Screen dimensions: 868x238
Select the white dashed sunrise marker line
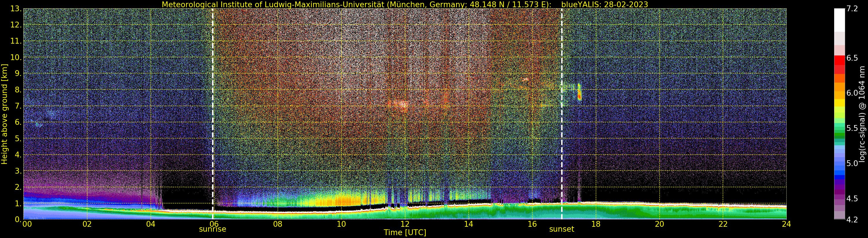click(x=213, y=114)
